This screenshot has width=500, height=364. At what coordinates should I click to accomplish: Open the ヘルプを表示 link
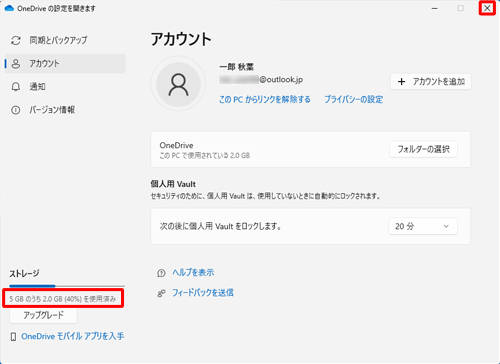point(193,272)
